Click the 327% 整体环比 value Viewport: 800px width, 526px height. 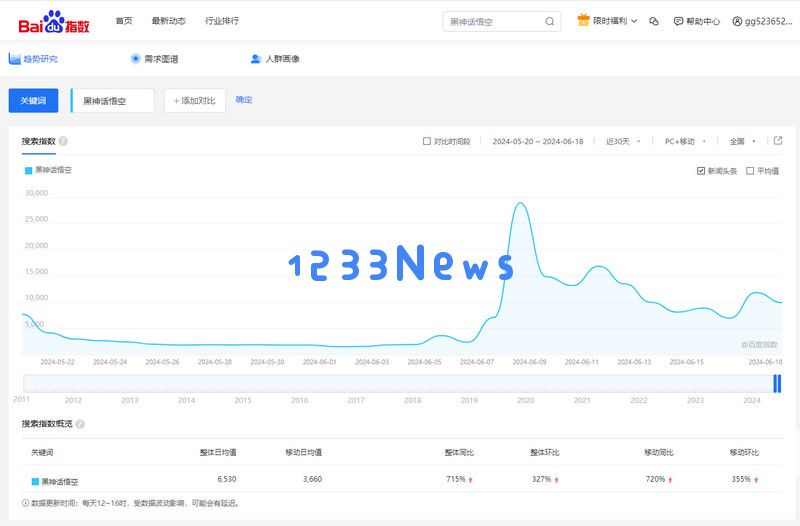pos(541,479)
